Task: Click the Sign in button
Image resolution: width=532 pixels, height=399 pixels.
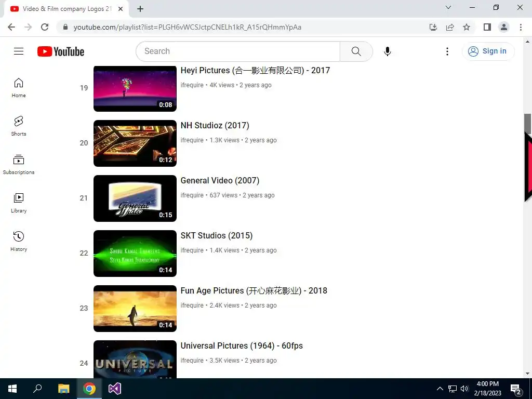Action: [x=488, y=51]
